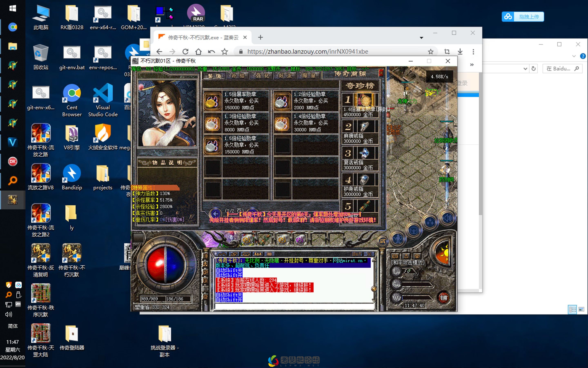Use quick slot 3 scroll item
The width and height of the screenshot is (588, 368).
(x=282, y=240)
